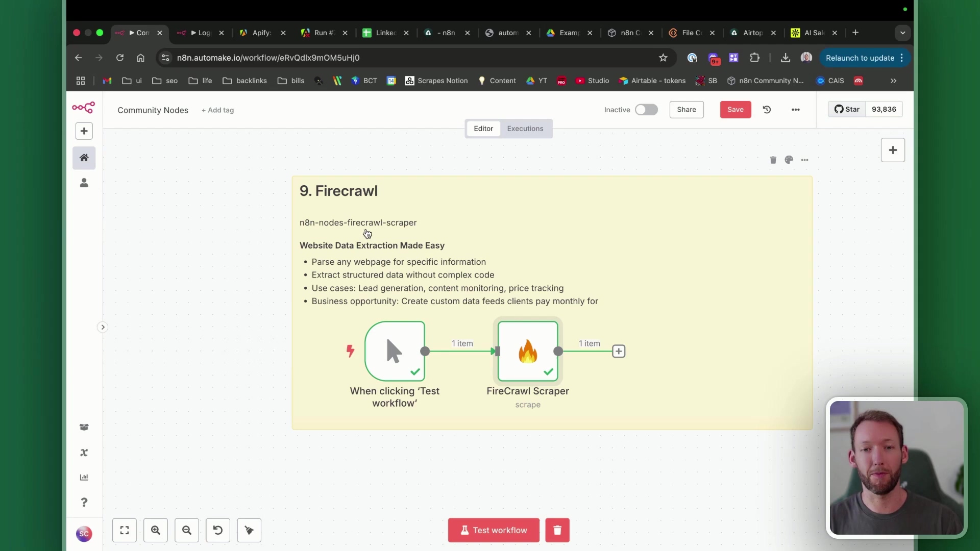Add new workflow with sidebar plus button
Image resolution: width=980 pixels, height=551 pixels.
[84, 131]
